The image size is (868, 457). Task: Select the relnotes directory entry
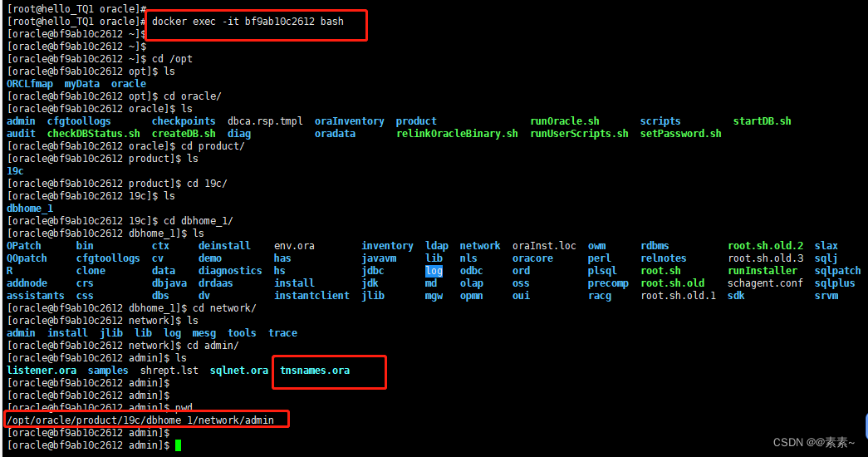tap(663, 258)
